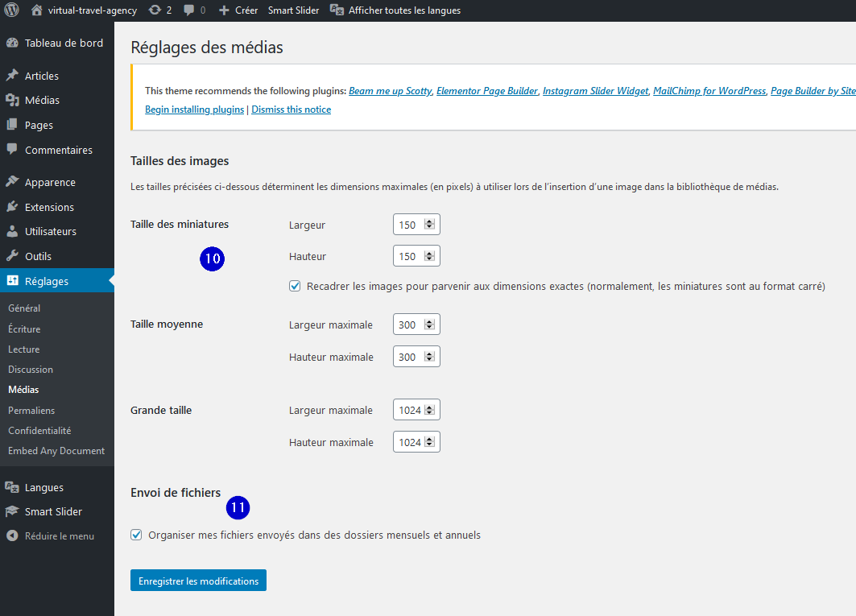Click stepper on Grande taille Largeur maximale

tap(430, 410)
